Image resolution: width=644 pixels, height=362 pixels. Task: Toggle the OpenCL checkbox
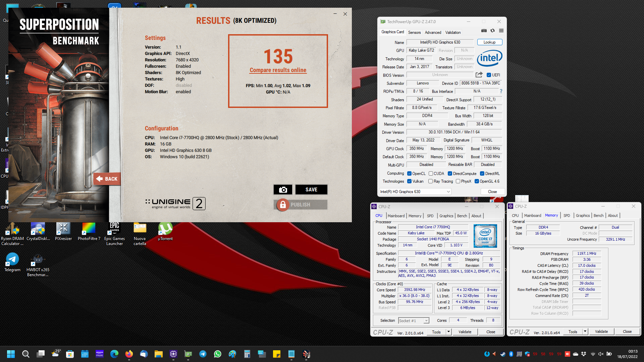pyautogui.click(x=409, y=174)
